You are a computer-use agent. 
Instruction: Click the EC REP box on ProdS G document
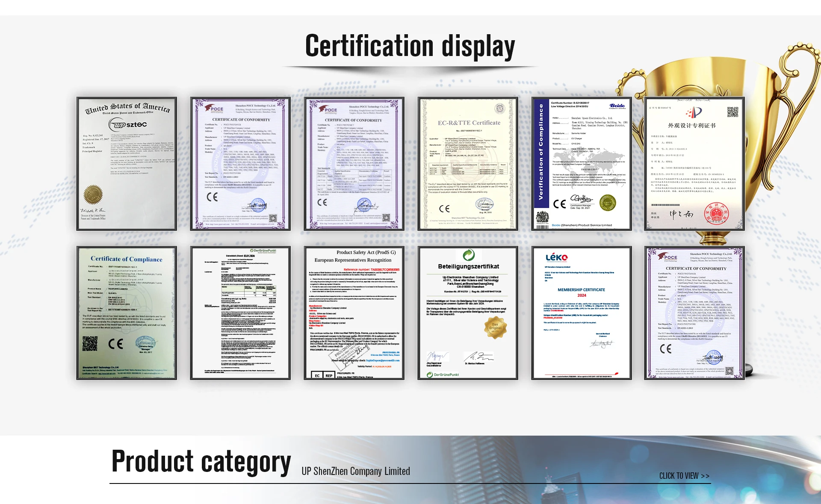point(323,375)
